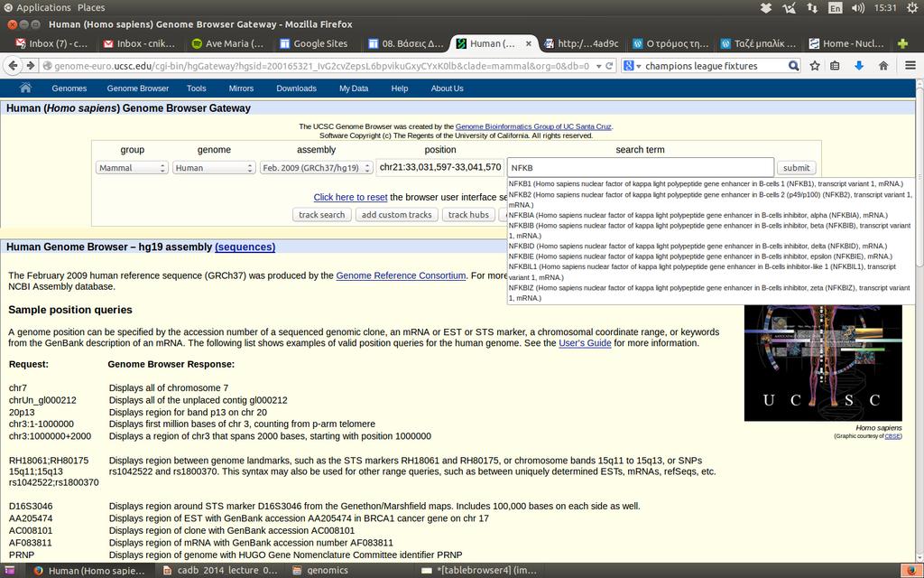The height and width of the screenshot is (578, 924).
Task: Click the Google search engine icon dropdown
Action: [x=632, y=66]
